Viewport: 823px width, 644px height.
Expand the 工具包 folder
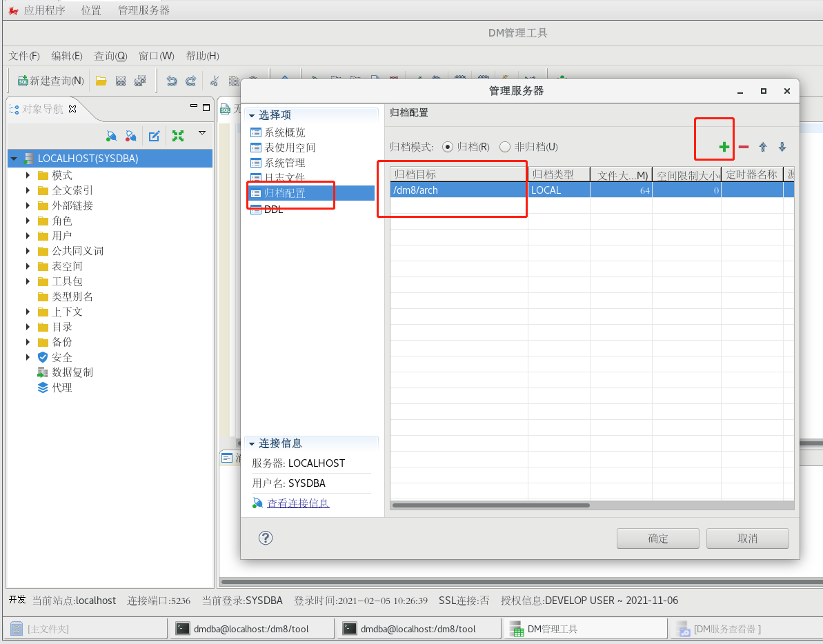[x=28, y=281]
